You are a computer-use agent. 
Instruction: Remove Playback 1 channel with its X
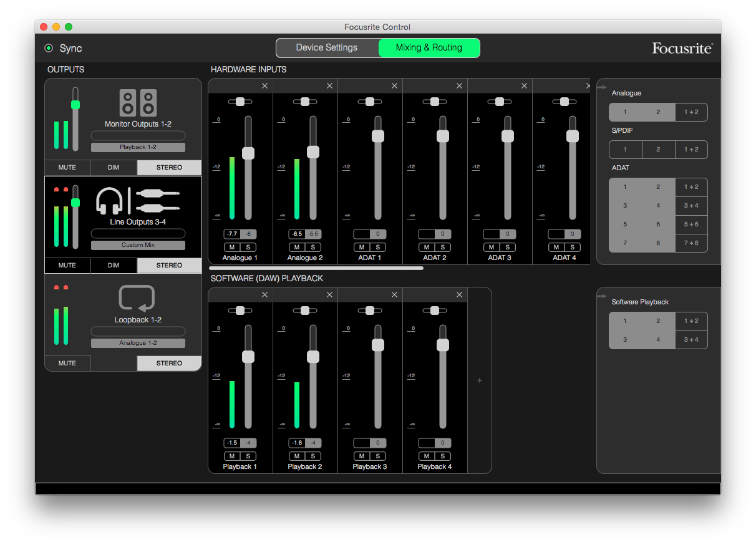264,294
